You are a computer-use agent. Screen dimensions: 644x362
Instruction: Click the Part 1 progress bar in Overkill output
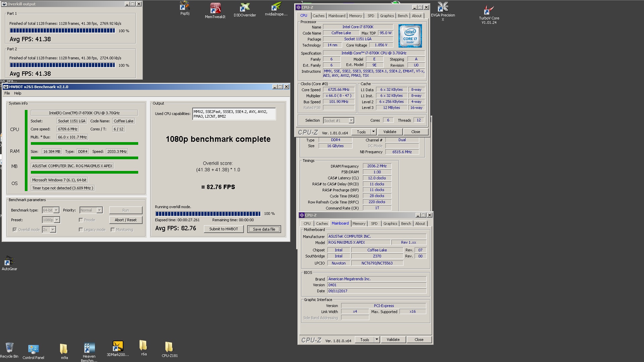tap(62, 31)
